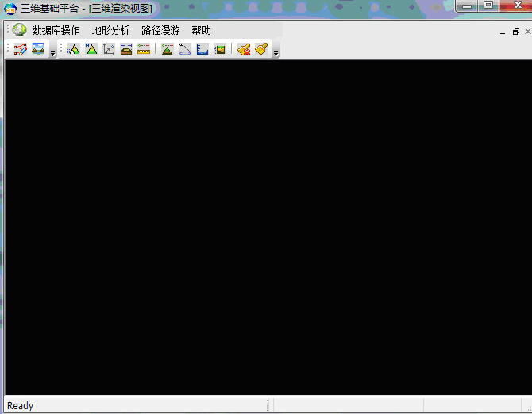Select the horizontal width box measurement icon

click(x=126, y=49)
